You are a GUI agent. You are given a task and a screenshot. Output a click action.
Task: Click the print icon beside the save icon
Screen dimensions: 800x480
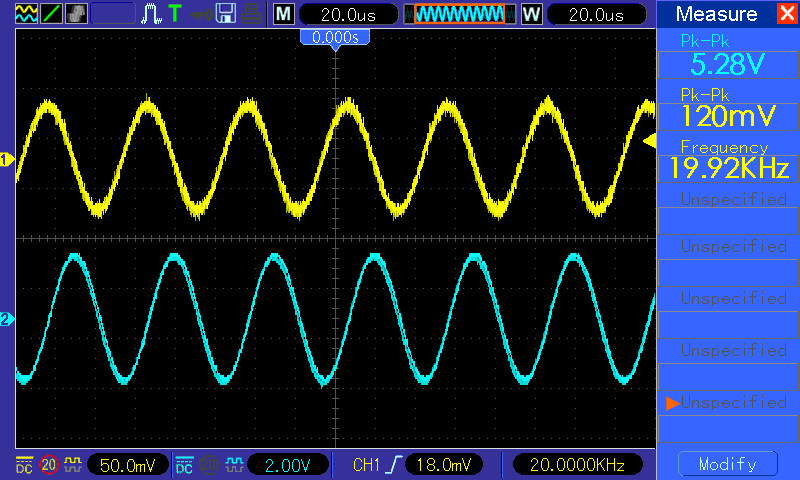pyautogui.click(x=253, y=14)
